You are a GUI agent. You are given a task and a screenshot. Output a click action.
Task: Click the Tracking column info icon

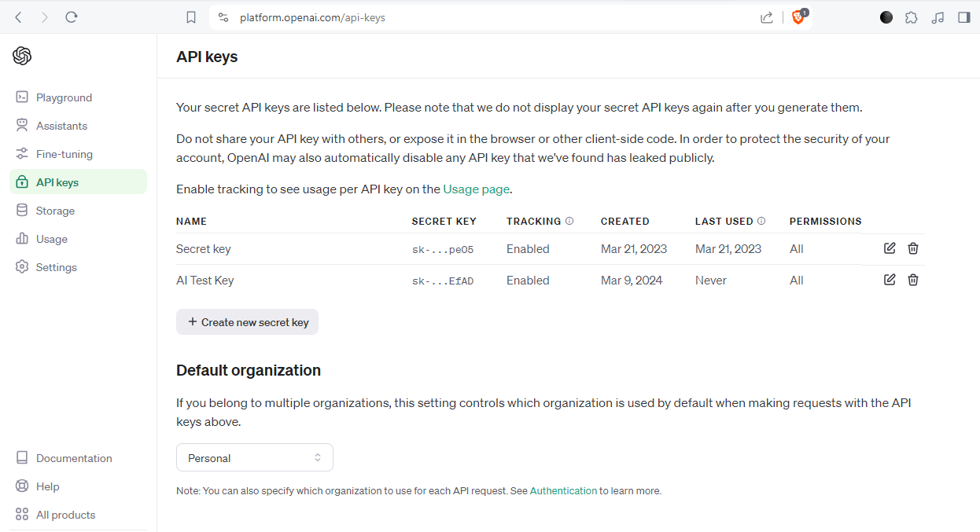(x=569, y=221)
